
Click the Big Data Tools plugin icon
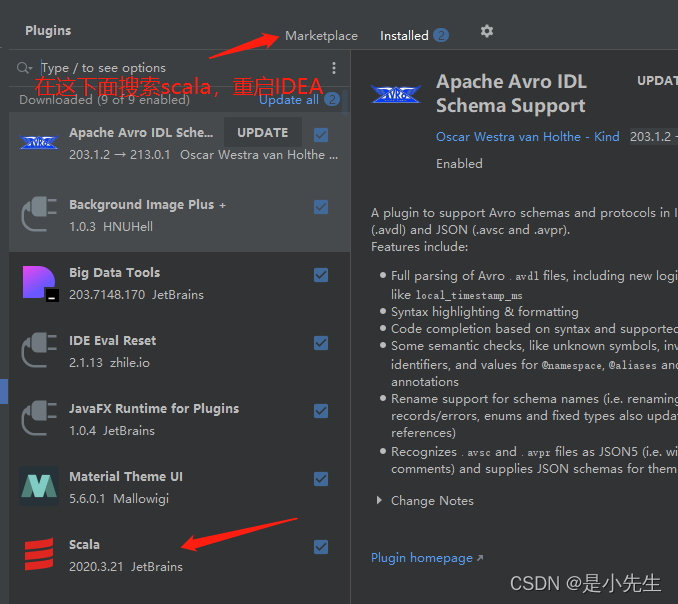pyautogui.click(x=40, y=283)
